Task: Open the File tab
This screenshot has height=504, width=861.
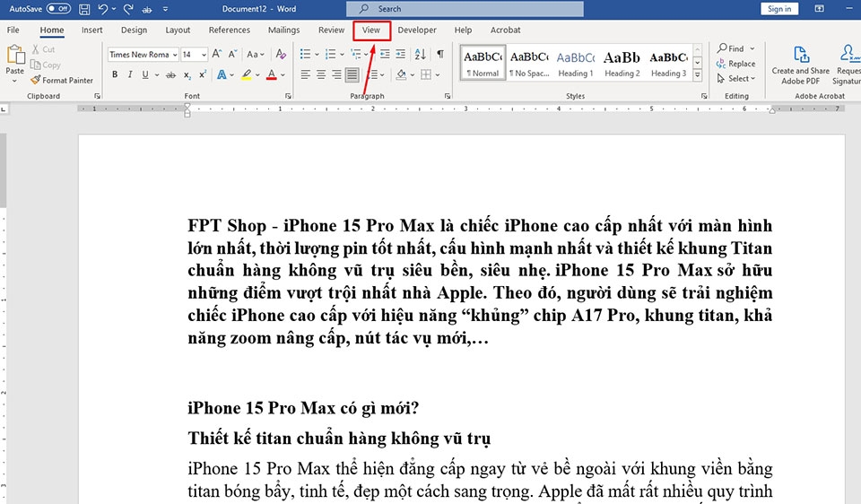Action: (x=13, y=30)
